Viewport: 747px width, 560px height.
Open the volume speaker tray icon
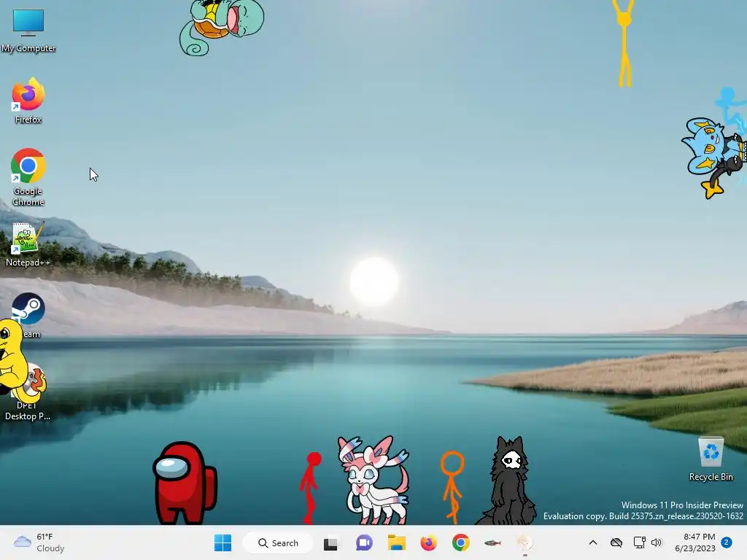click(x=657, y=542)
